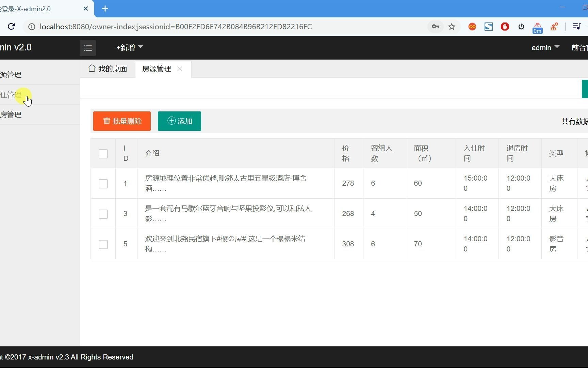Viewport: 588px width, 368px height.
Task: Click the description starting 是一套配有马歇尔蓝牙音响
Action: coord(228,214)
